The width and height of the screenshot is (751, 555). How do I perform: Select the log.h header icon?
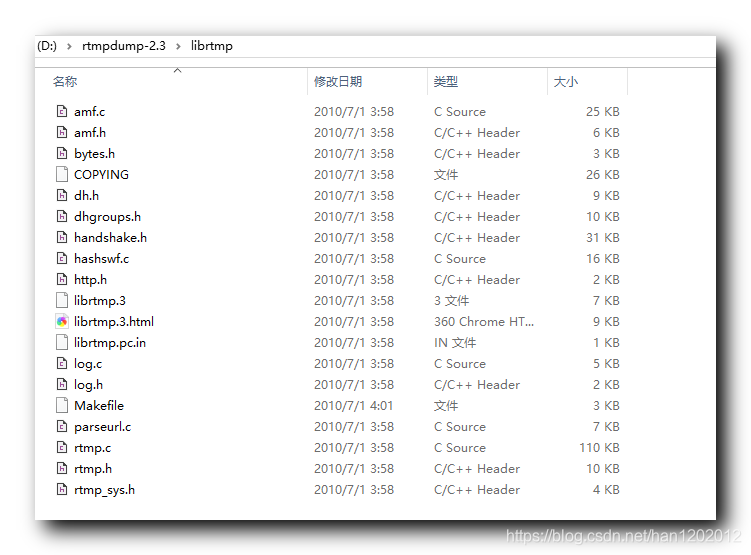(x=62, y=385)
